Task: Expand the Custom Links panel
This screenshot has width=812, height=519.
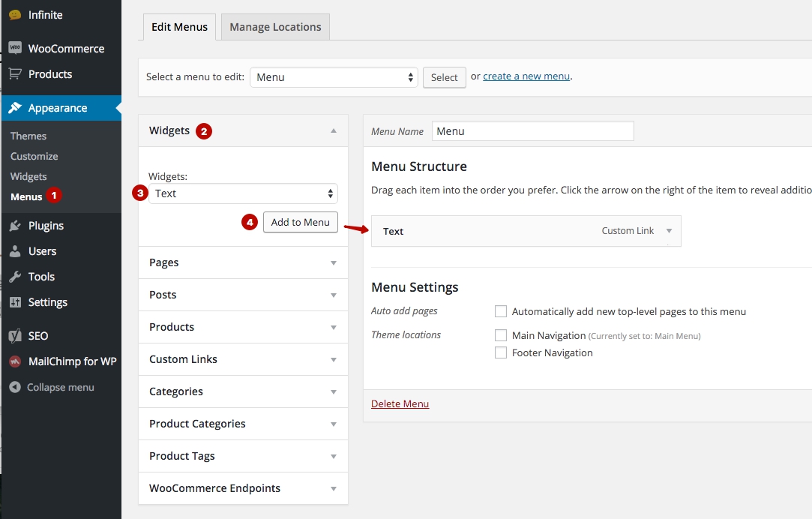Action: (243, 359)
